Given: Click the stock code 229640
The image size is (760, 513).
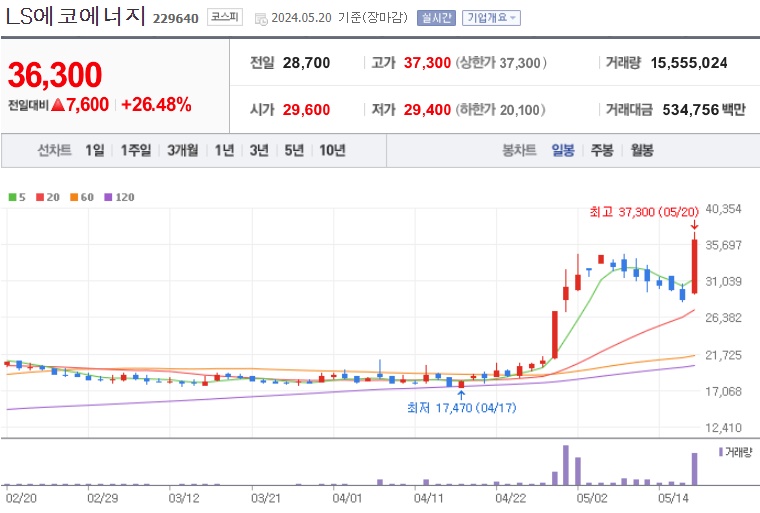Looking at the screenshot, I should (175, 19).
